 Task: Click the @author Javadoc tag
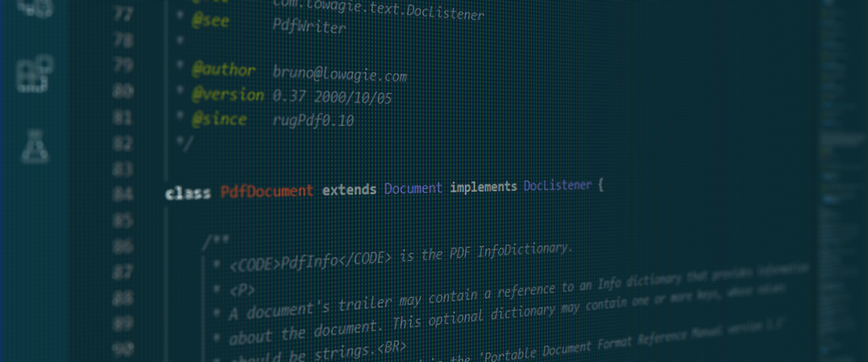224,70
